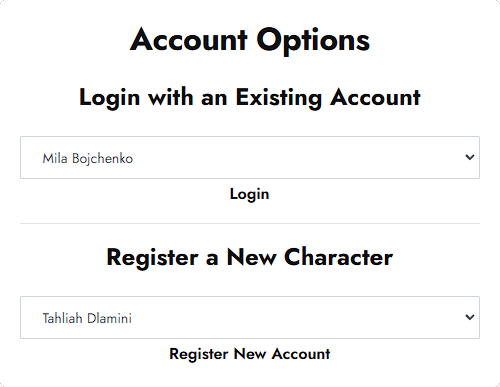The height and width of the screenshot is (387, 500).
Task: Click the Register New Account button
Action: click(x=250, y=354)
